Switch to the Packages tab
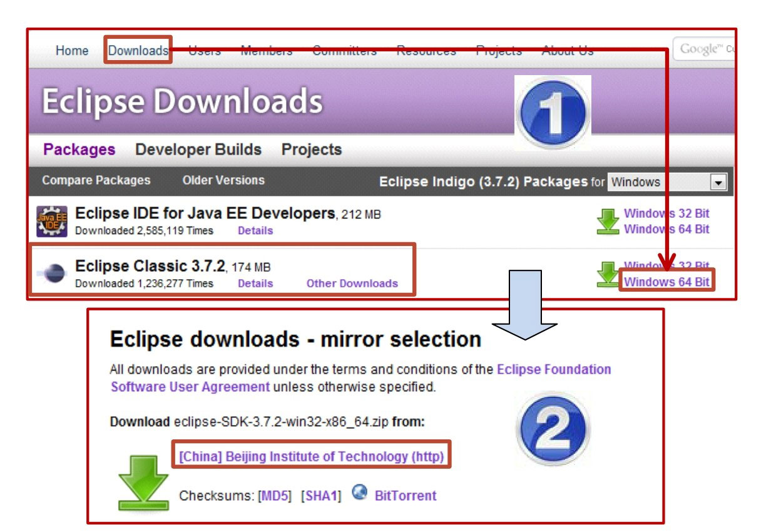The image size is (776, 532). [x=79, y=150]
